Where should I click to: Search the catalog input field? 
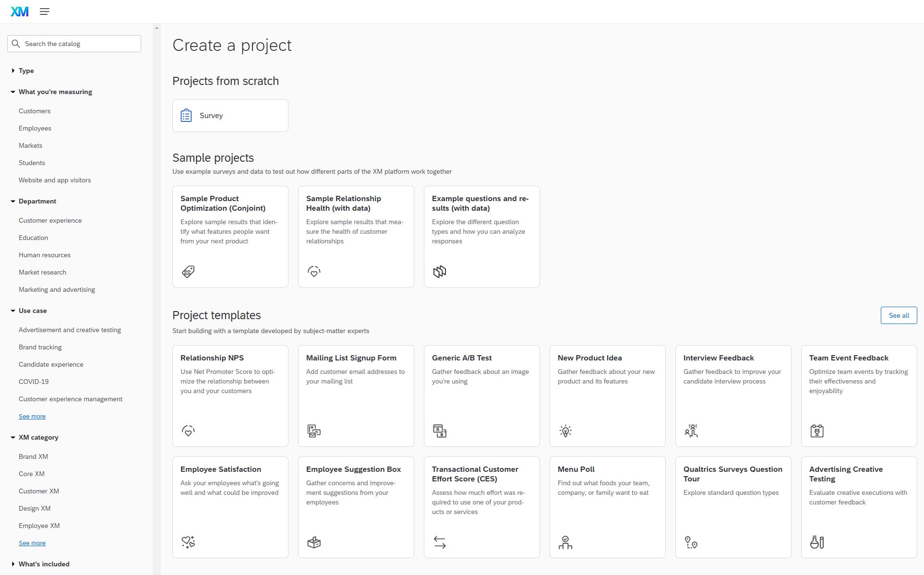coord(75,43)
